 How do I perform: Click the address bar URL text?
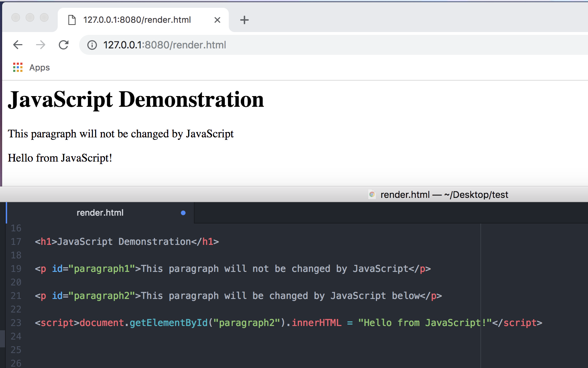[164, 45]
